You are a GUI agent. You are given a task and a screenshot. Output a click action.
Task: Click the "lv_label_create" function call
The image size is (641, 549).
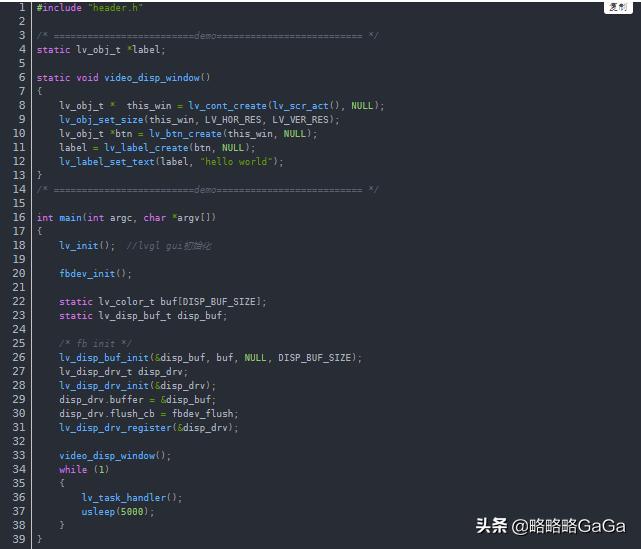pyautogui.click(x=146, y=148)
